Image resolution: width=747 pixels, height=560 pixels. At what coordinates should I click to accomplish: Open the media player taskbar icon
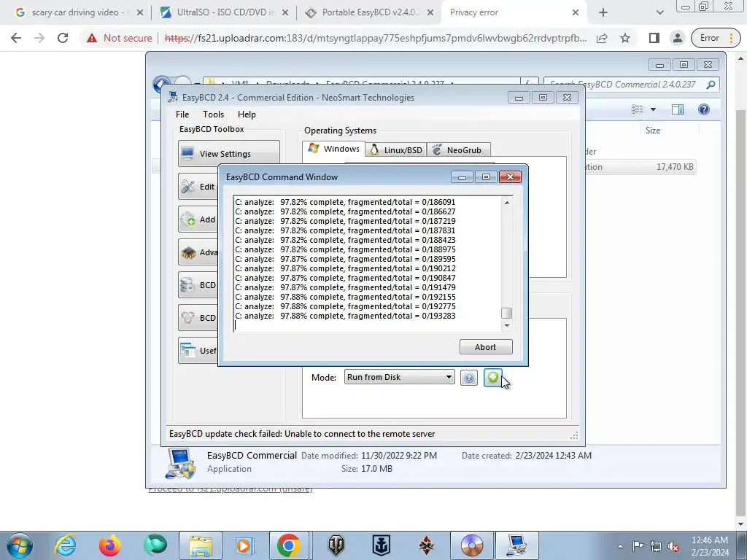(244, 545)
